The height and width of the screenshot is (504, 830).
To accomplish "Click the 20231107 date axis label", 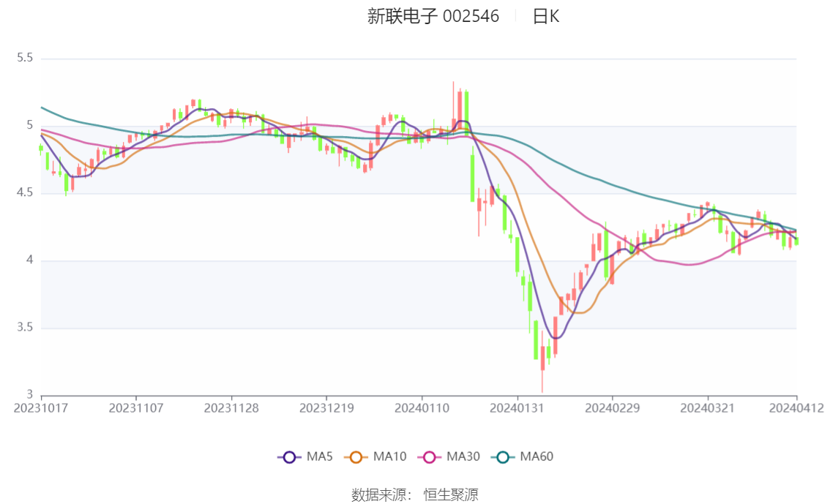I will click(x=136, y=408).
